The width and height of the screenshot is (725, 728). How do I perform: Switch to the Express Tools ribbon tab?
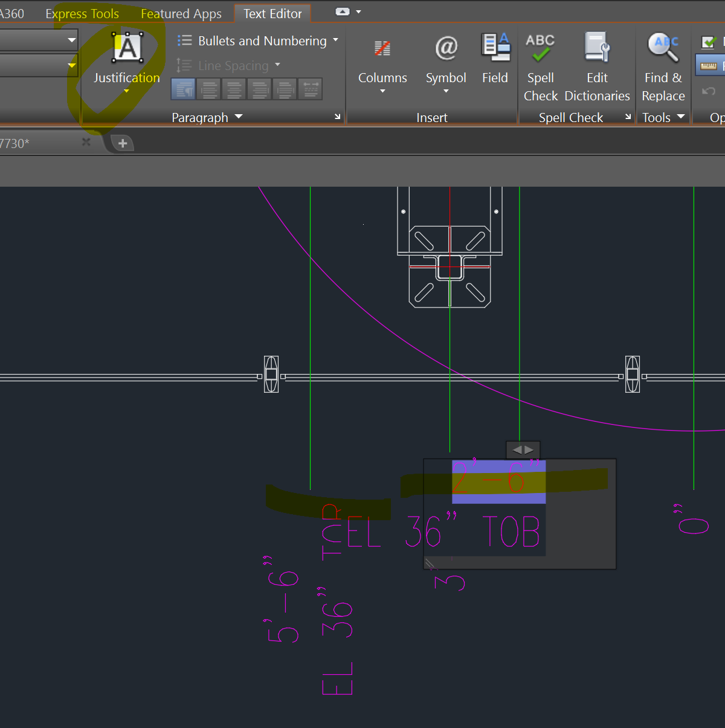pos(82,13)
